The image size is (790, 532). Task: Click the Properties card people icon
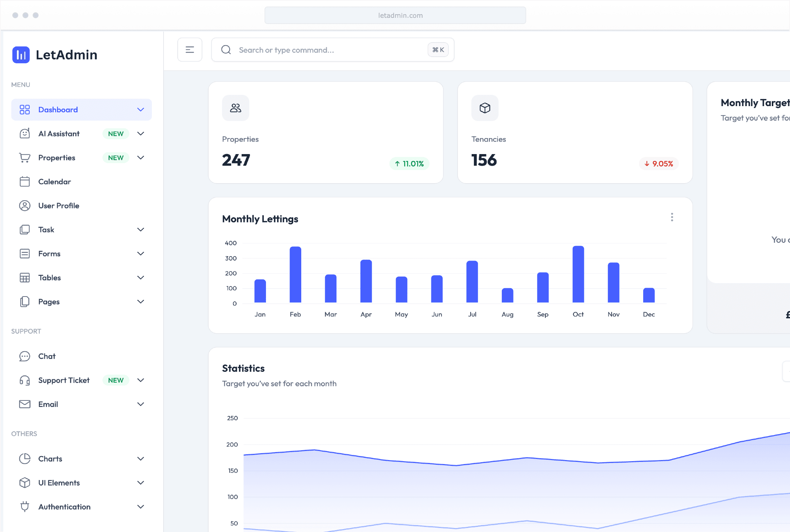click(x=235, y=108)
